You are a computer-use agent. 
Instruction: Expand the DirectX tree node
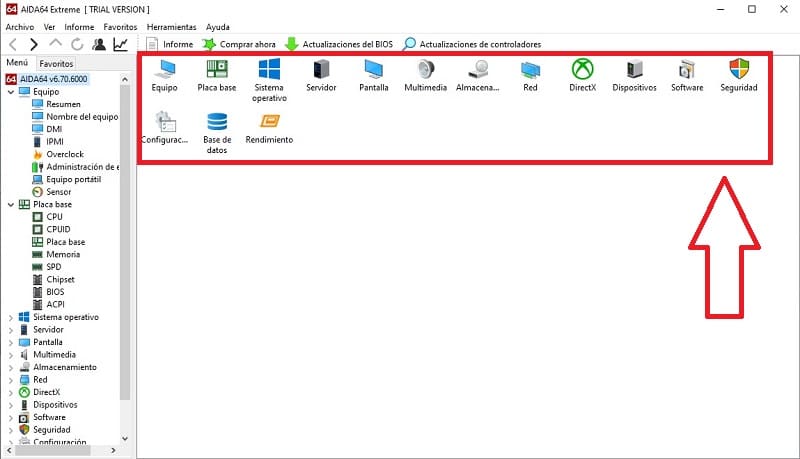(x=11, y=392)
